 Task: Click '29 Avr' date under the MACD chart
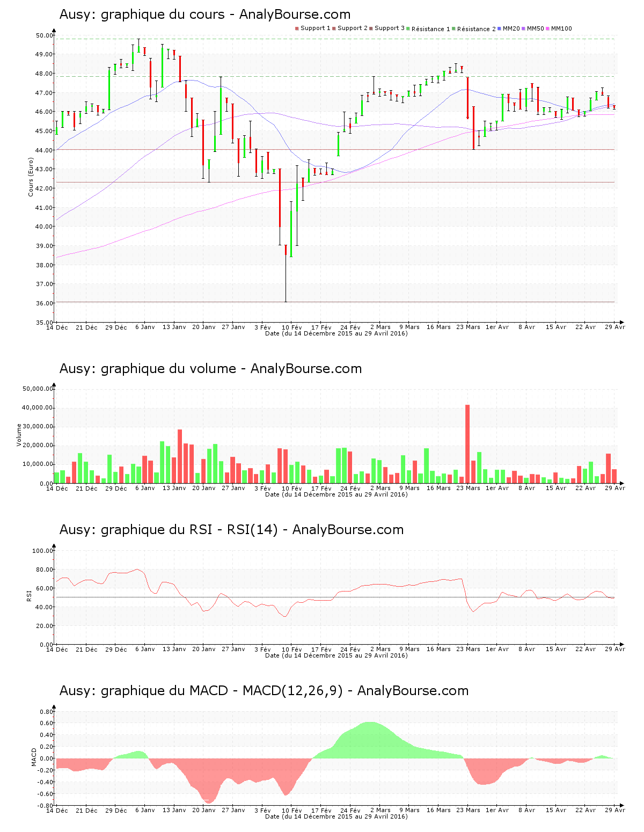point(615,811)
